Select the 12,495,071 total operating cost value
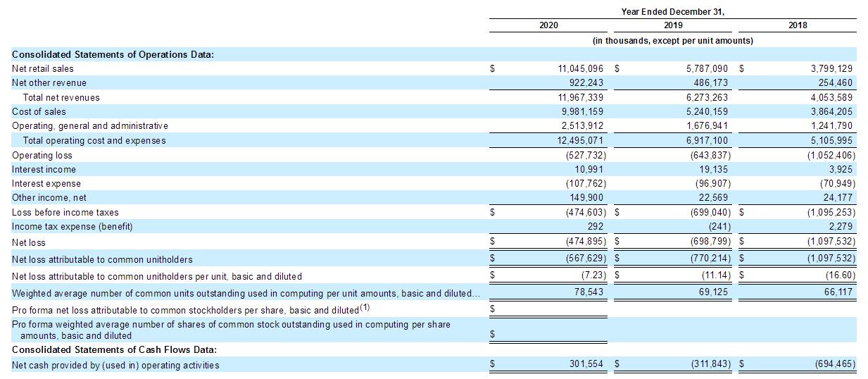 coord(581,141)
